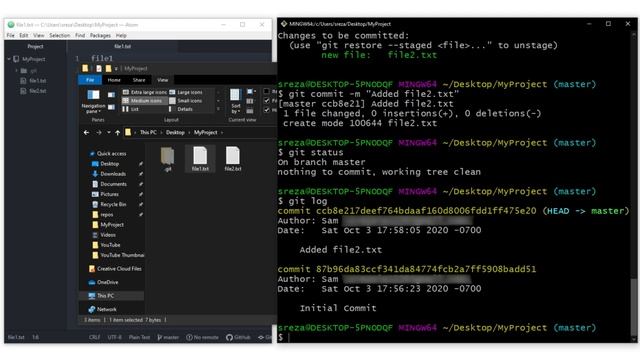
Task: Expand the layout gallery more arrow
Action: tap(218, 109)
